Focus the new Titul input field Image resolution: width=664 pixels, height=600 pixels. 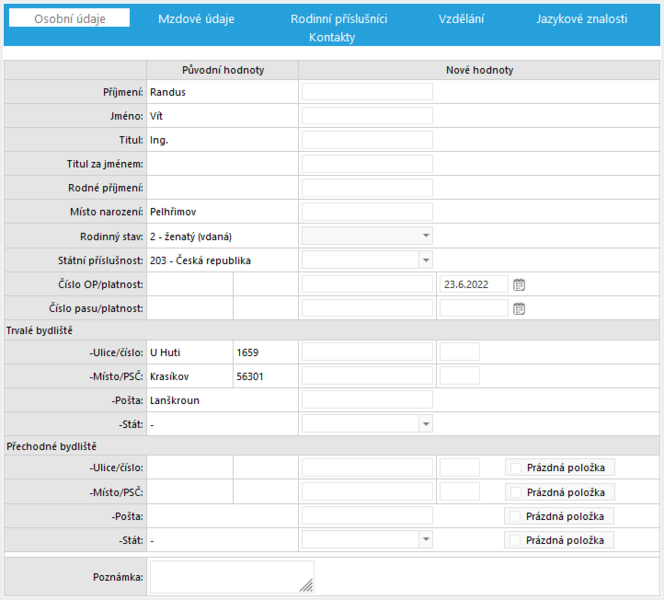(367, 140)
